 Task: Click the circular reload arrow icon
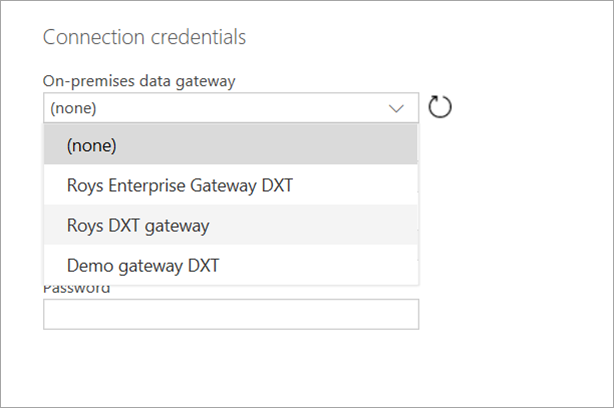pyautogui.click(x=440, y=107)
